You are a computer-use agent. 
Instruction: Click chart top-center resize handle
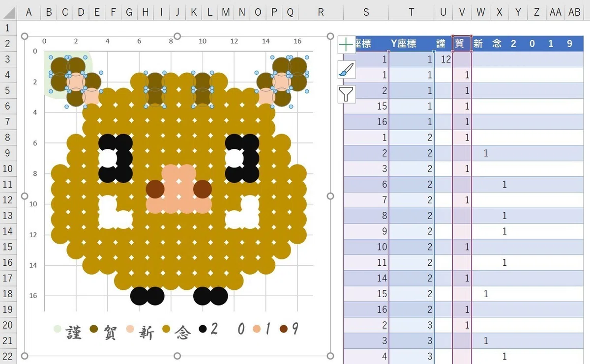click(177, 36)
